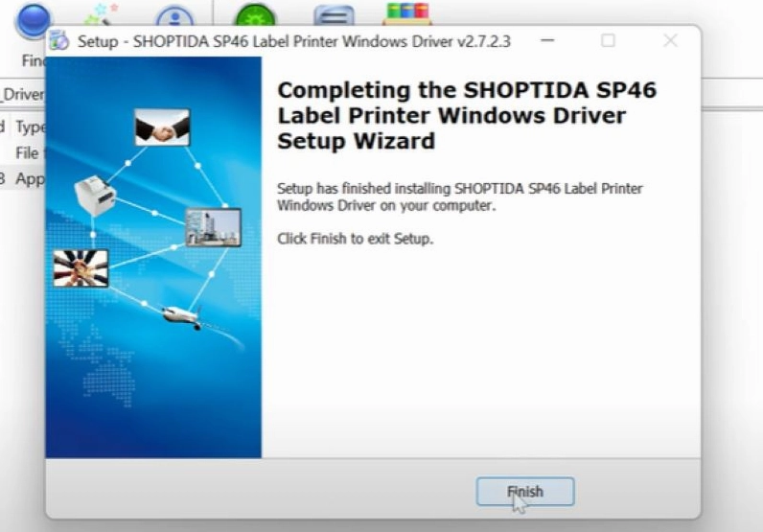Open the blue Find tool in WinRAR toolbar

tap(33, 20)
